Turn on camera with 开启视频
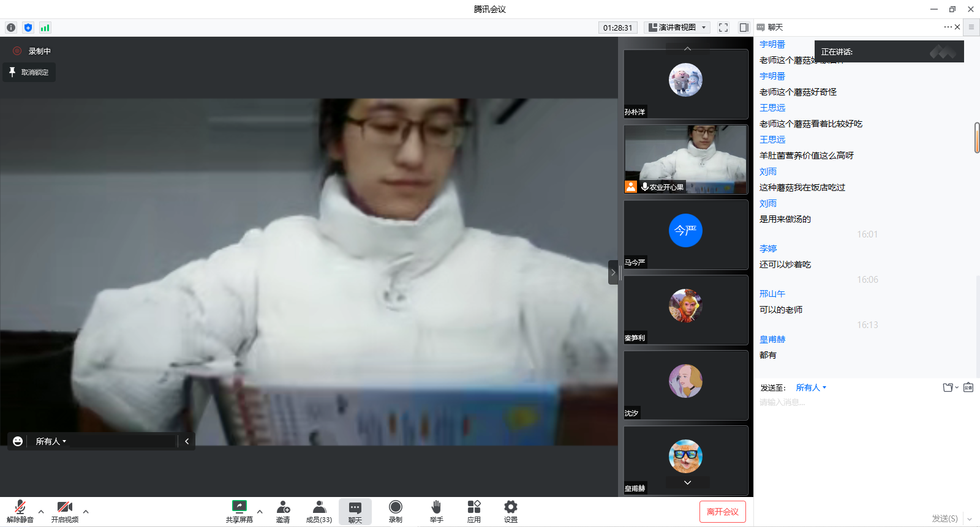The image size is (980, 527). coord(64,511)
